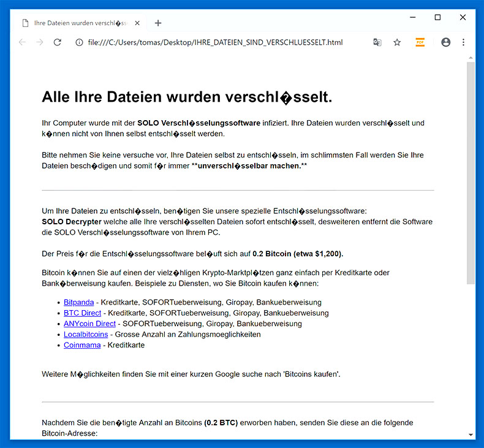The image size is (484, 448).
Task: Click the forward navigation arrow
Action: point(40,42)
